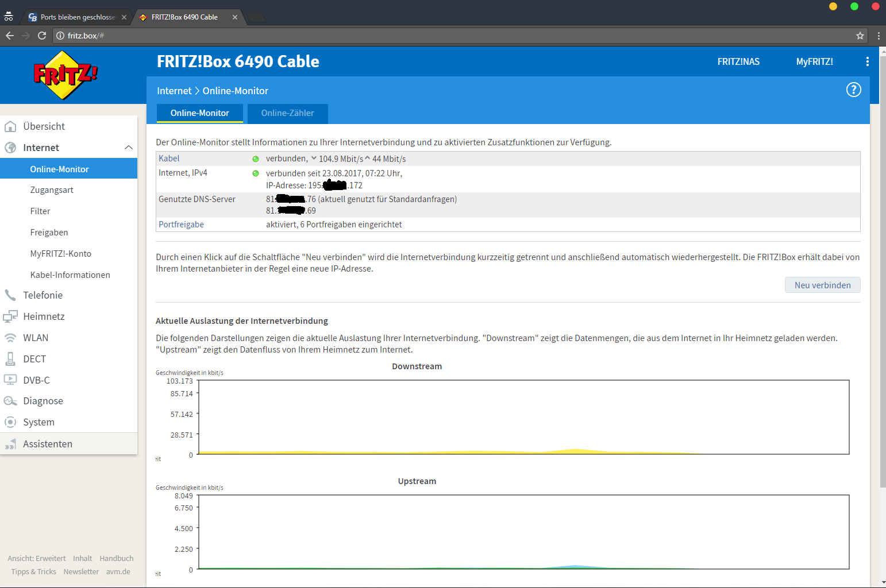The image size is (886, 588).
Task: Close the FRITZ!Box 6490 Cable browser tab
Action: [x=235, y=17]
